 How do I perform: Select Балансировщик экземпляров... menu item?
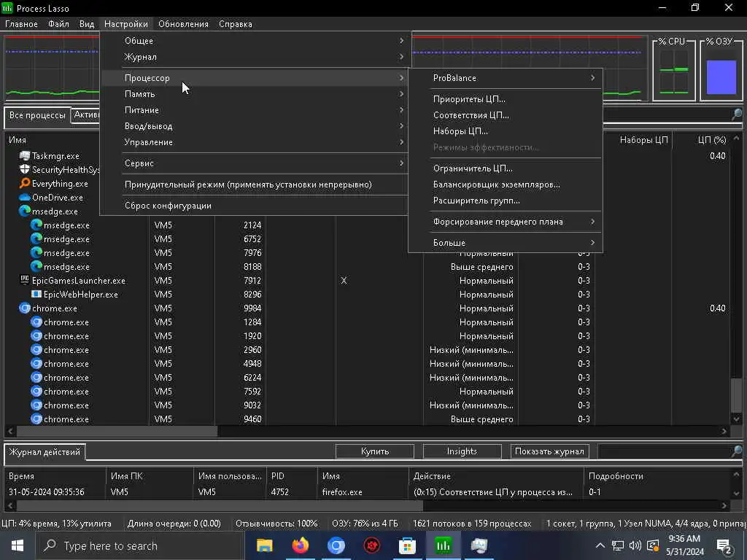[506, 184]
